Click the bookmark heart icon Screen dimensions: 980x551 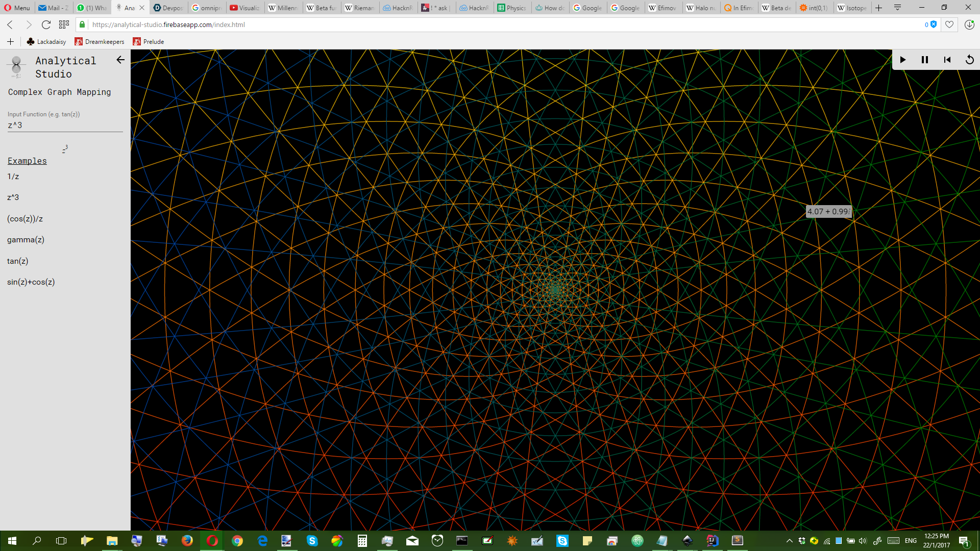(x=949, y=24)
